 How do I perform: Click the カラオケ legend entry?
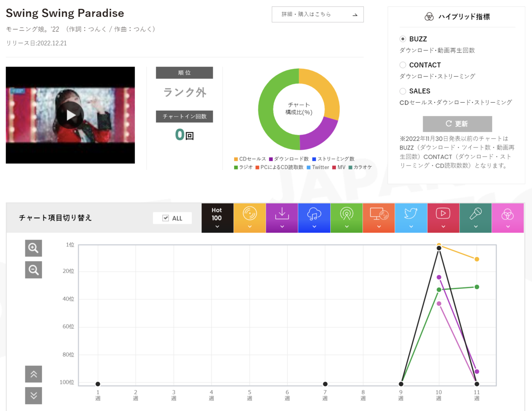click(360, 167)
